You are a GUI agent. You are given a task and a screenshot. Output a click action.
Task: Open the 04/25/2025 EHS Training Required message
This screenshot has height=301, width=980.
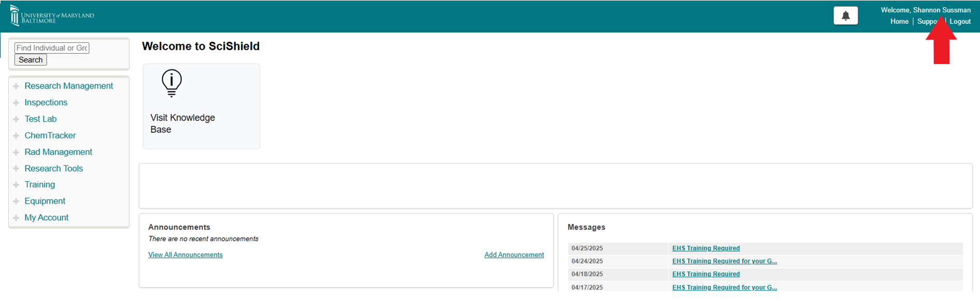(x=705, y=248)
